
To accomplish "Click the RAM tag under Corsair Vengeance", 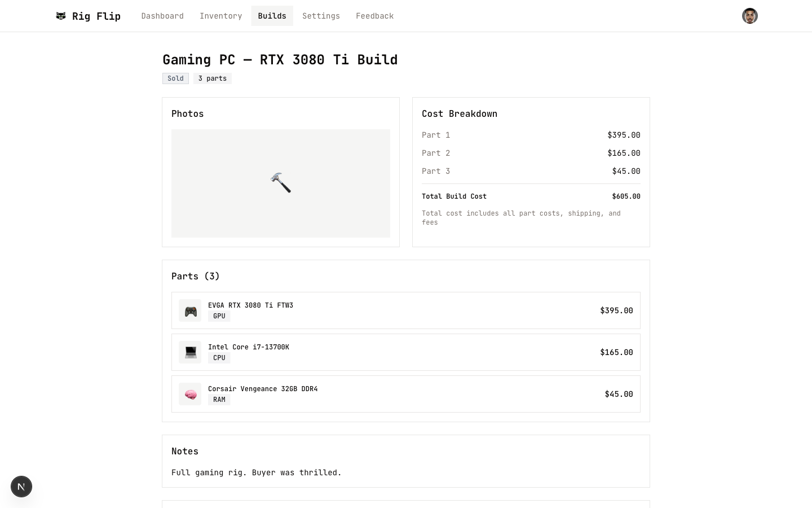I will click(219, 399).
